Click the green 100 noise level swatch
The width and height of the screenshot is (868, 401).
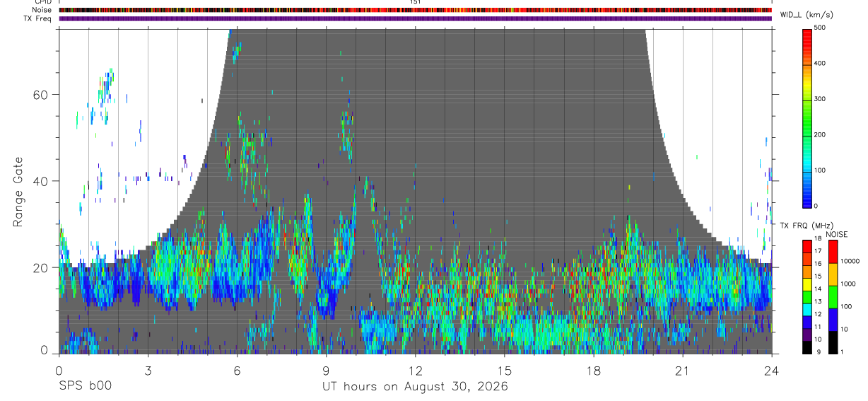[833, 297]
